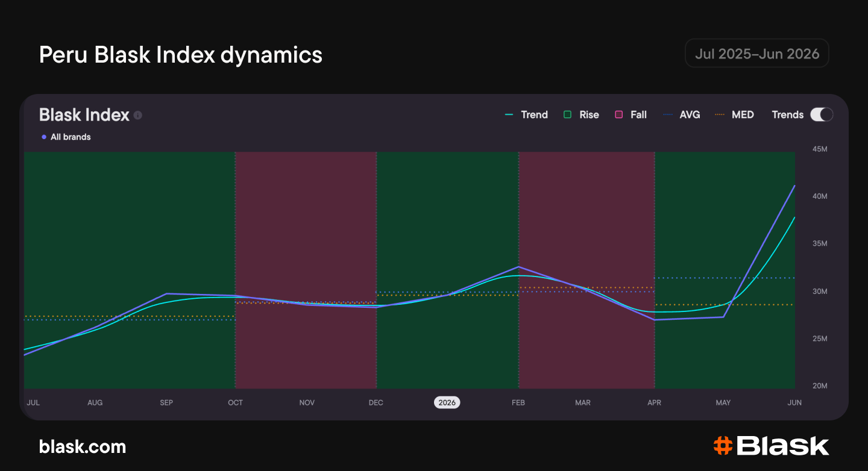Screen dimensions: 868x471
Task: Click the JUN label on the x-axis
Action: pyautogui.click(x=794, y=402)
